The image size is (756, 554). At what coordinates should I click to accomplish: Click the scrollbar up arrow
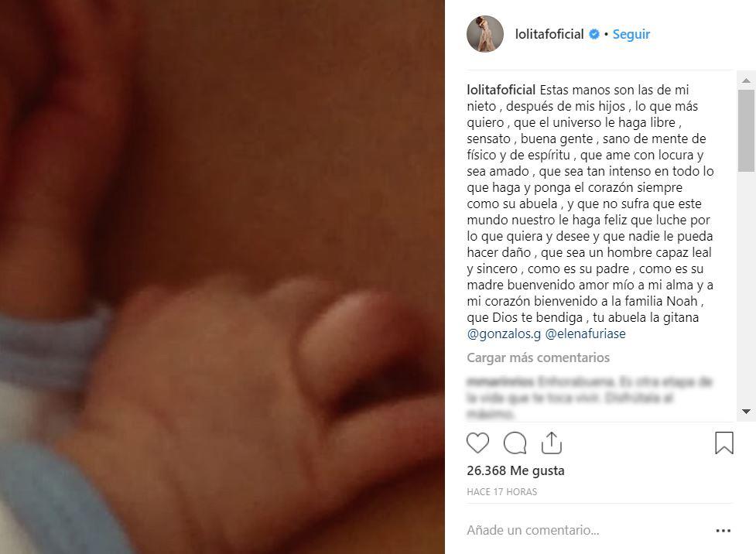(x=746, y=80)
